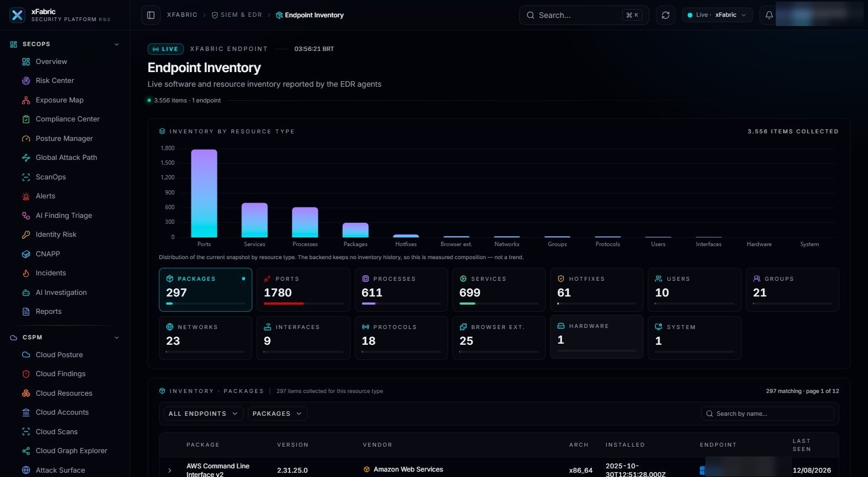Select the Processes resource card
The image size is (868, 477).
pos(401,289)
